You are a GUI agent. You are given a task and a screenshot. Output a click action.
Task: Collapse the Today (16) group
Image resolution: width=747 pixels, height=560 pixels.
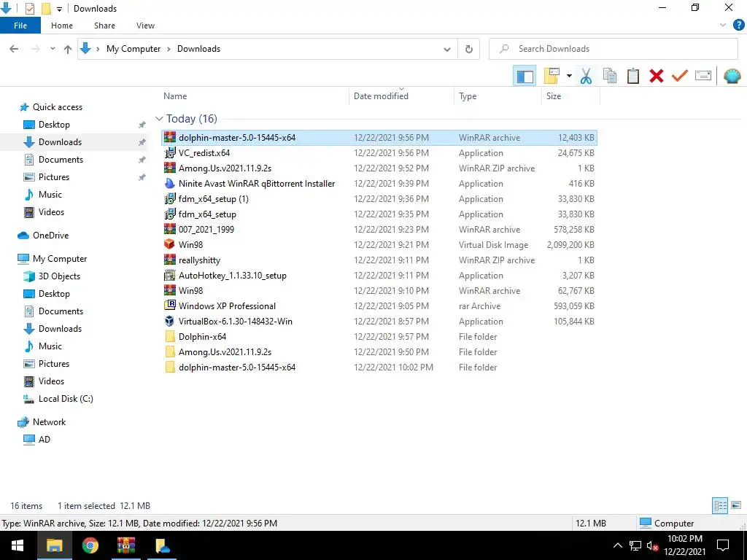coord(159,119)
